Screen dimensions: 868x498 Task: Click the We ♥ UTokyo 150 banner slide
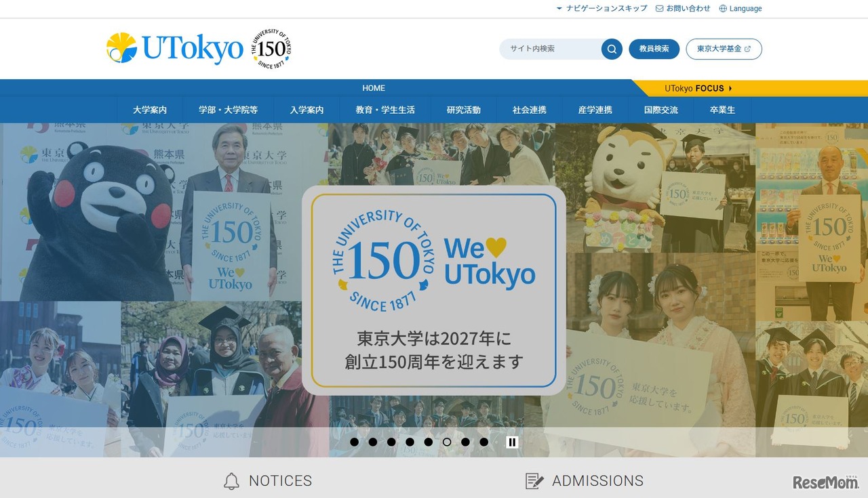pyautogui.click(x=434, y=291)
